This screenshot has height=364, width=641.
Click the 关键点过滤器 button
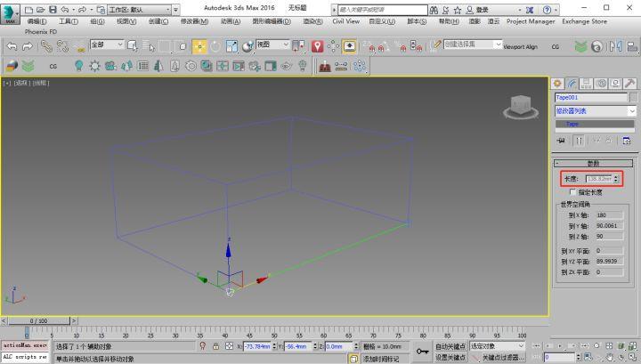click(x=504, y=358)
